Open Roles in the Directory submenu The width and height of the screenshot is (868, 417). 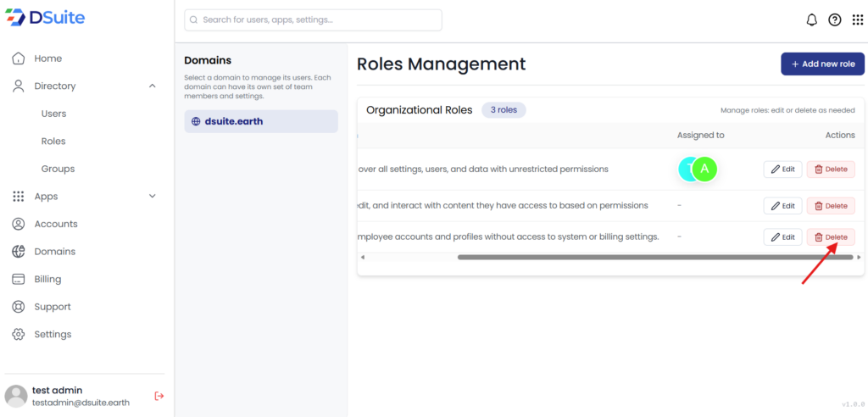(53, 142)
